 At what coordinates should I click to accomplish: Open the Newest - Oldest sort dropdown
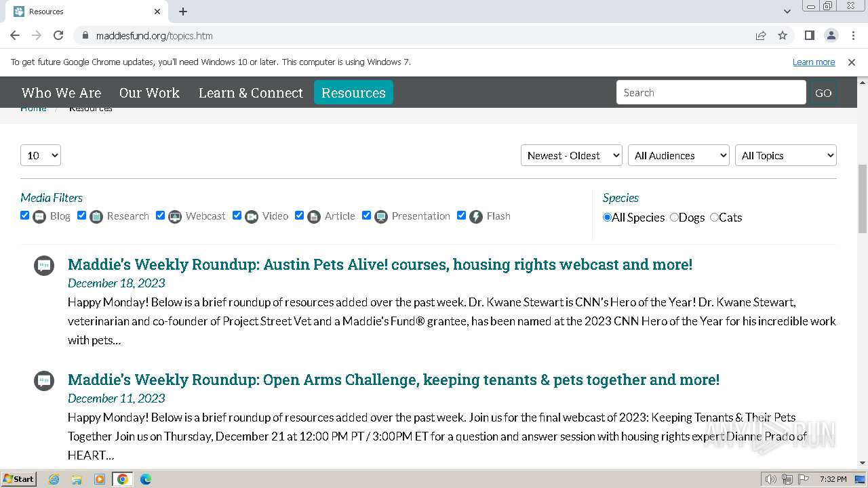(x=571, y=155)
